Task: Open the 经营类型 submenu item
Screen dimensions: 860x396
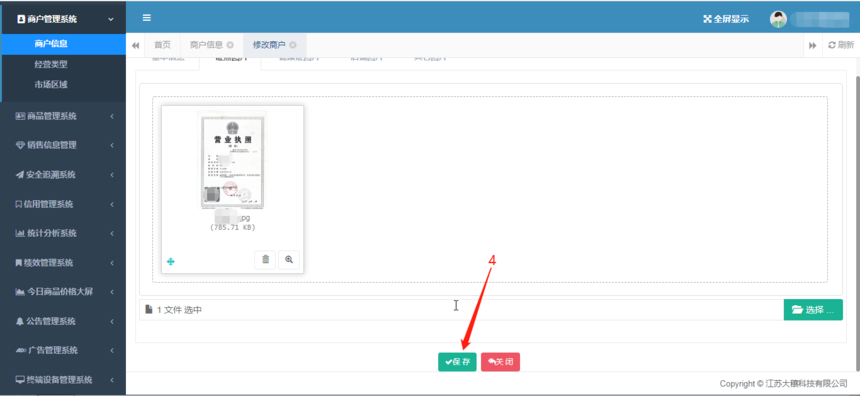Action: 51,64
